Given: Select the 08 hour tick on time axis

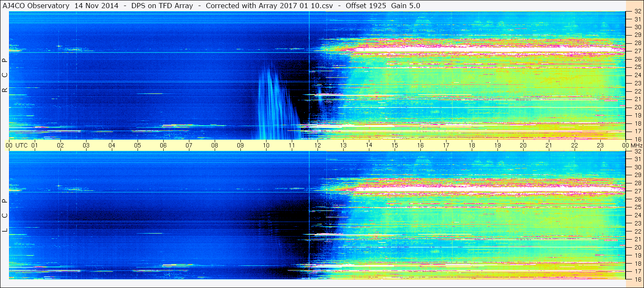Looking at the screenshot, I should [215, 145].
